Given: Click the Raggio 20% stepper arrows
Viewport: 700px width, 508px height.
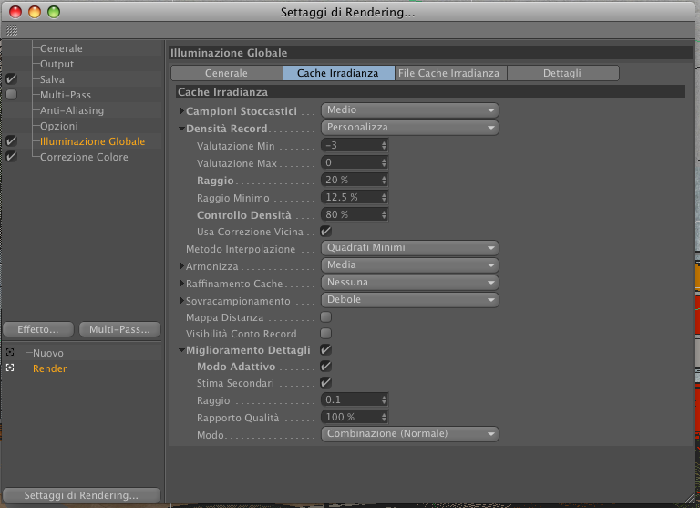Looking at the screenshot, I should click(384, 179).
